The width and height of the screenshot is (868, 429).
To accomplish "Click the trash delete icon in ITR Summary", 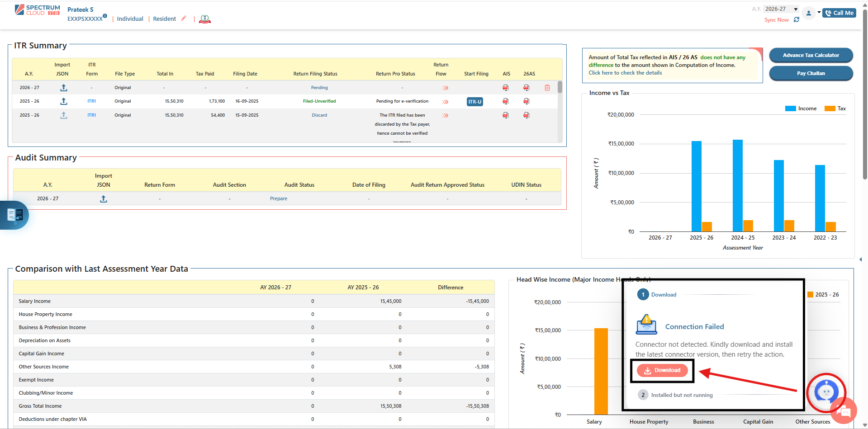I will click(x=547, y=88).
